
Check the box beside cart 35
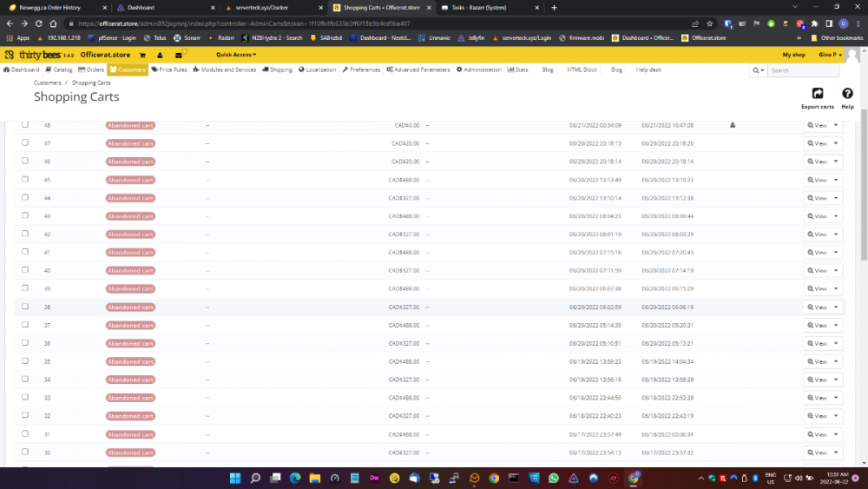click(25, 360)
